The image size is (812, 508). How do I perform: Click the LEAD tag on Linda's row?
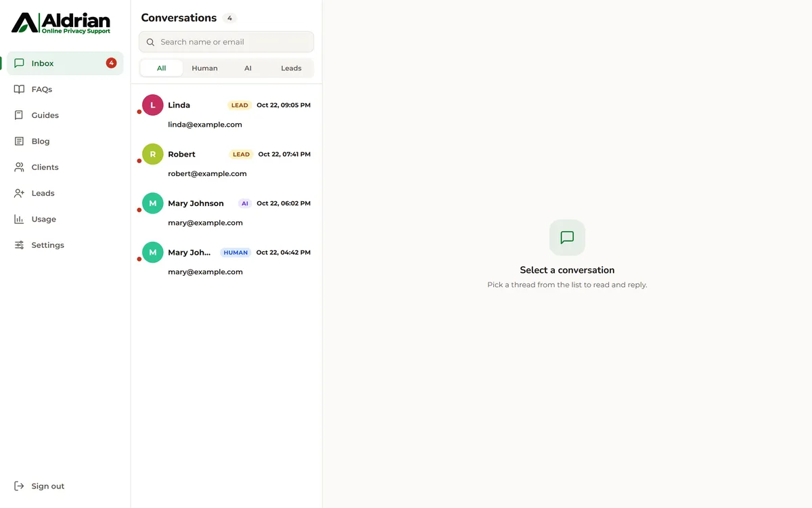pos(240,105)
